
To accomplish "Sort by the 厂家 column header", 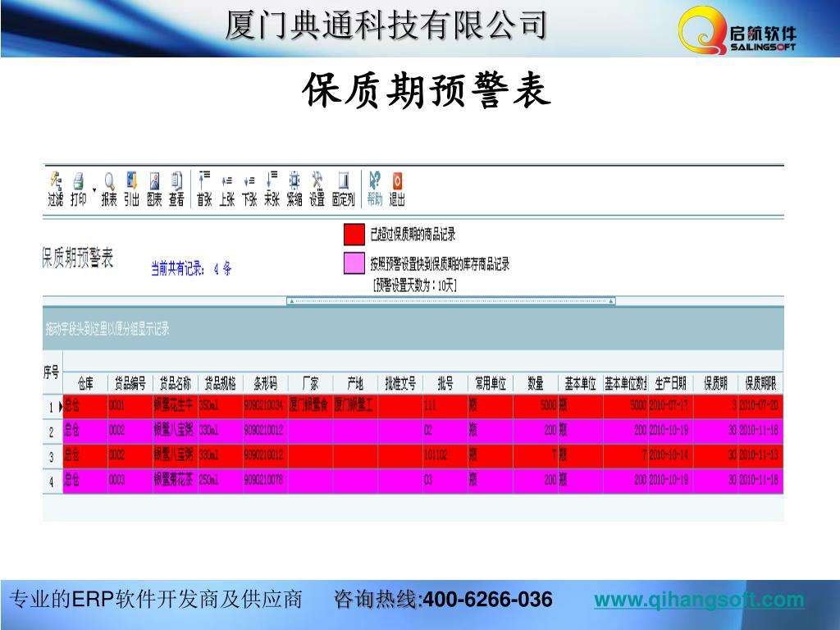I will pos(310,383).
